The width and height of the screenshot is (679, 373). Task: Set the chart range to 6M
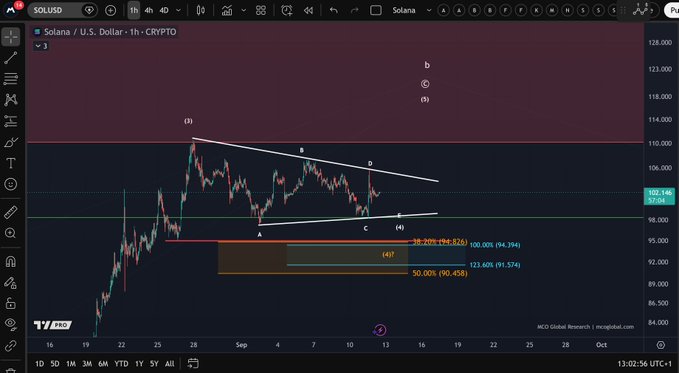(103, 363)
